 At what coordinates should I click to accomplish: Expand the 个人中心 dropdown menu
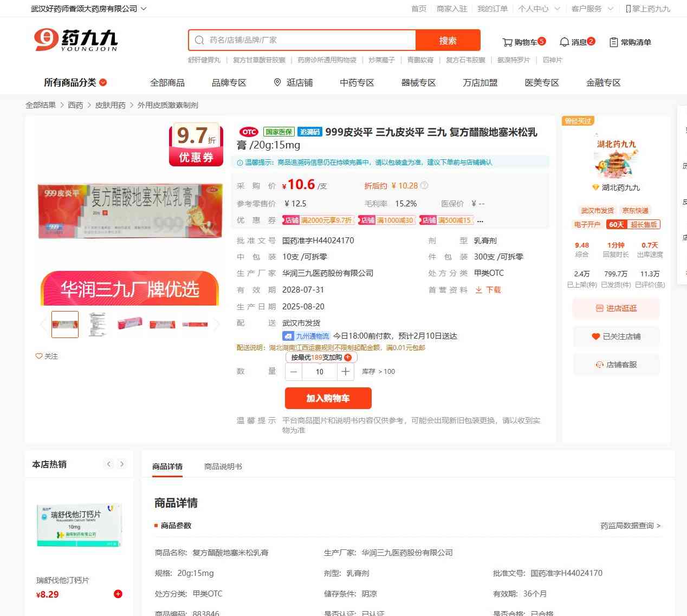[539, 9]
